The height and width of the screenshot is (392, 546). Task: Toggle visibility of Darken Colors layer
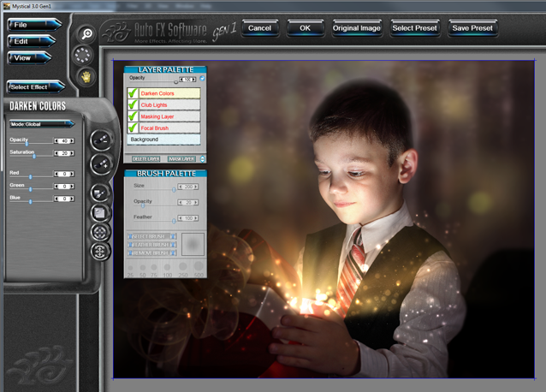(x=133, y=93)
